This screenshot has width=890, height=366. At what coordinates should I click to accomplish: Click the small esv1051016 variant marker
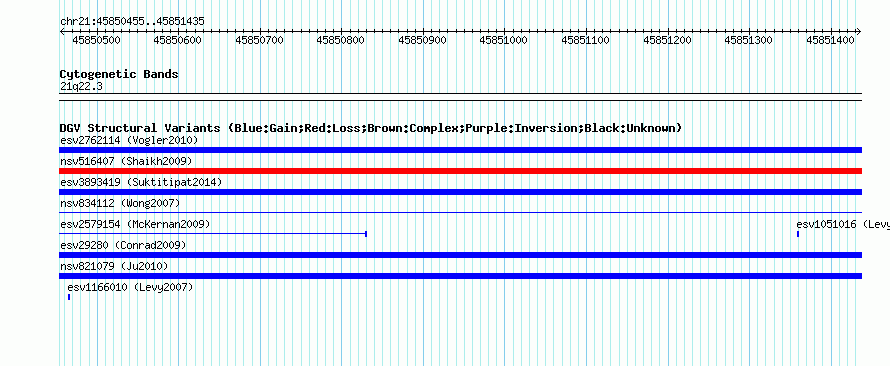click(x=798, y=234)
